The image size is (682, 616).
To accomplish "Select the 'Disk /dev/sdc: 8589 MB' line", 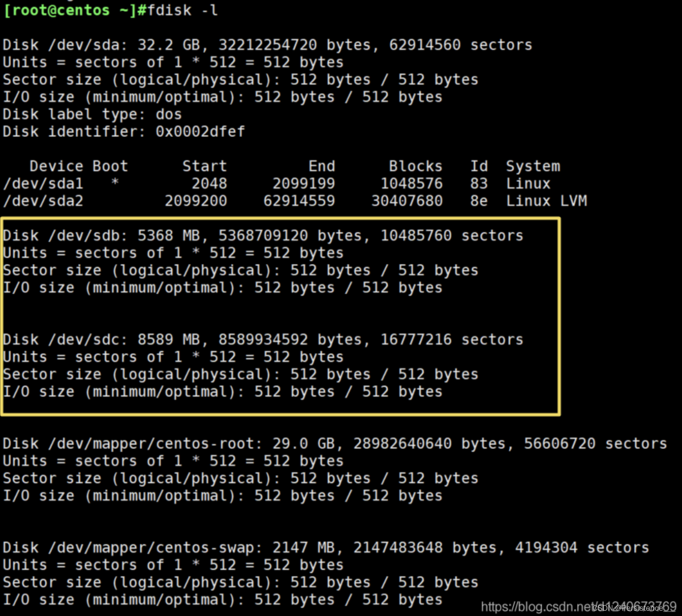I will (x=263, y=340).
